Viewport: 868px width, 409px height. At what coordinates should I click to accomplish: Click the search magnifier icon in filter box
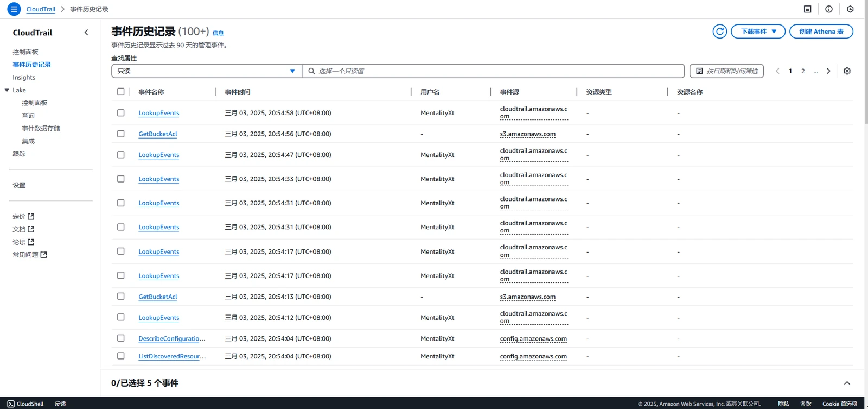(311, 71)
